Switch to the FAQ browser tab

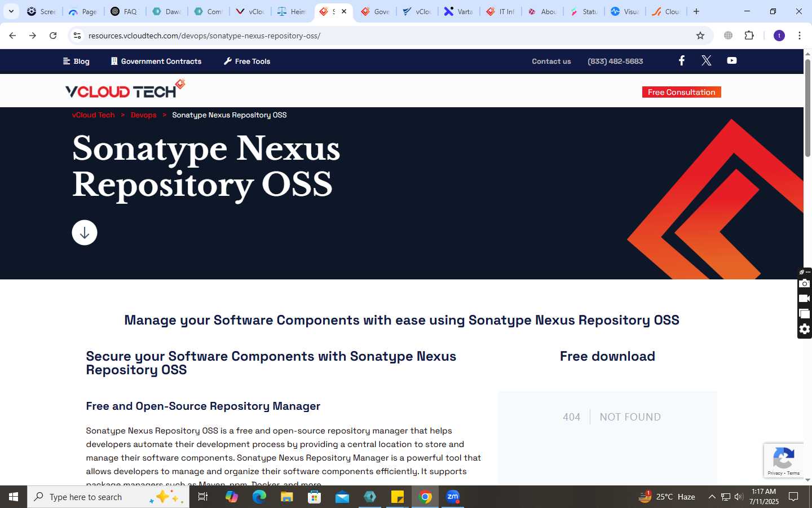point(125,11)
